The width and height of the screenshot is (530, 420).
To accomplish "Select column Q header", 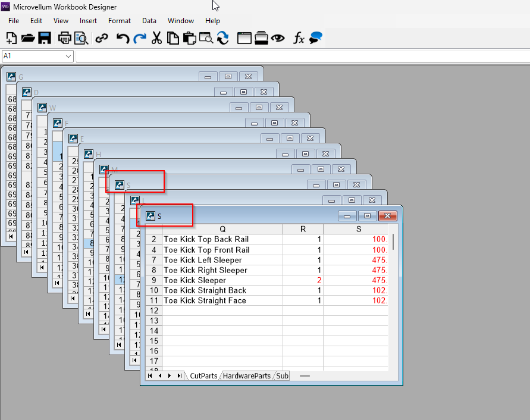I will pos(222,229).
